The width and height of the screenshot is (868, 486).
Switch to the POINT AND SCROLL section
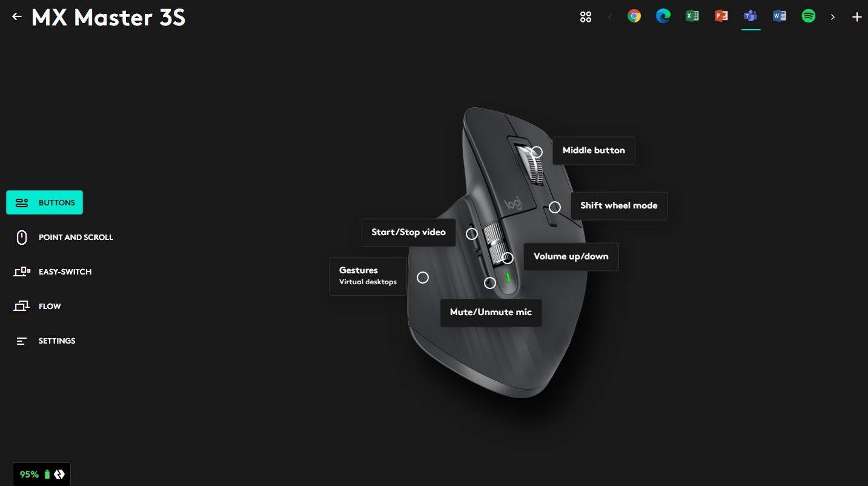click(22, 237)
